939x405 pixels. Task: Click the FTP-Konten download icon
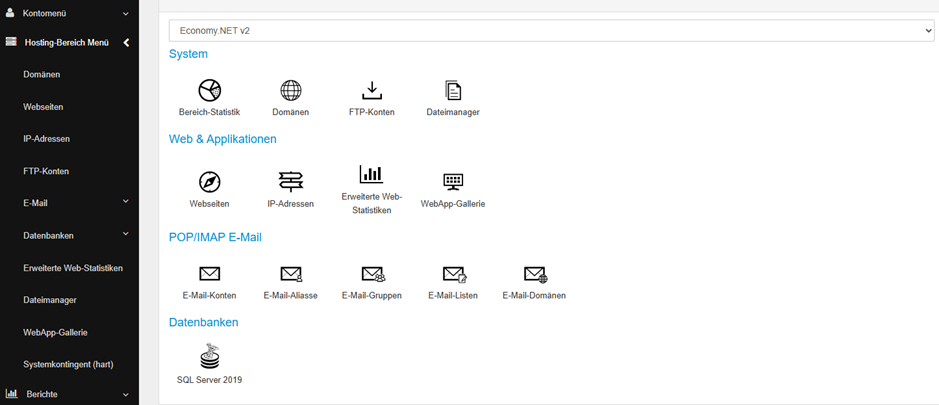pos(372,91)
